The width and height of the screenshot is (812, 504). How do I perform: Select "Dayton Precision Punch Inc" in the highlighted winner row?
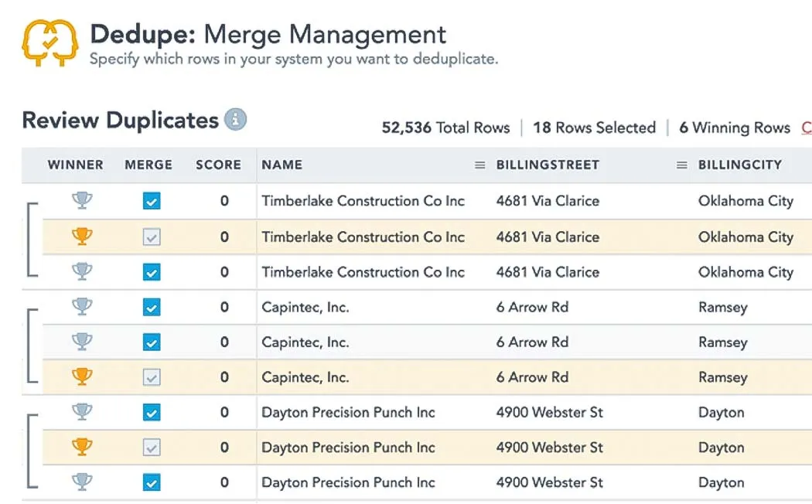pyautogui.click(x=349, y=448)
